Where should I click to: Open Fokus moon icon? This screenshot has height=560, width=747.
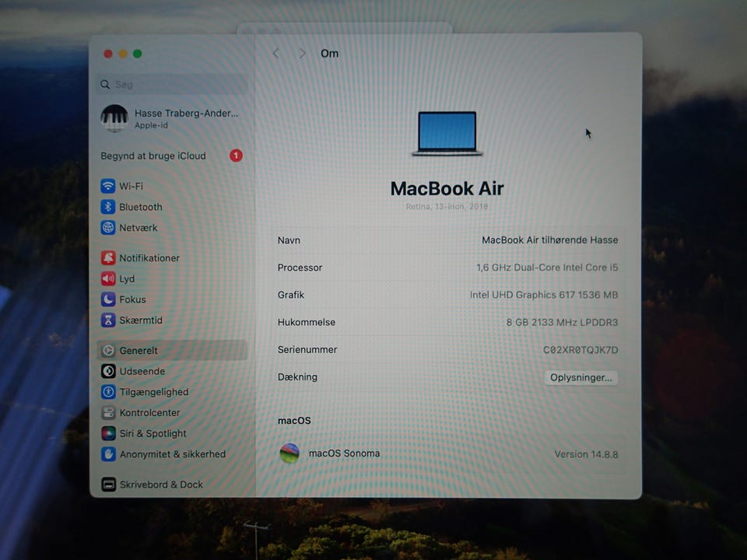(x=108, y=299)
